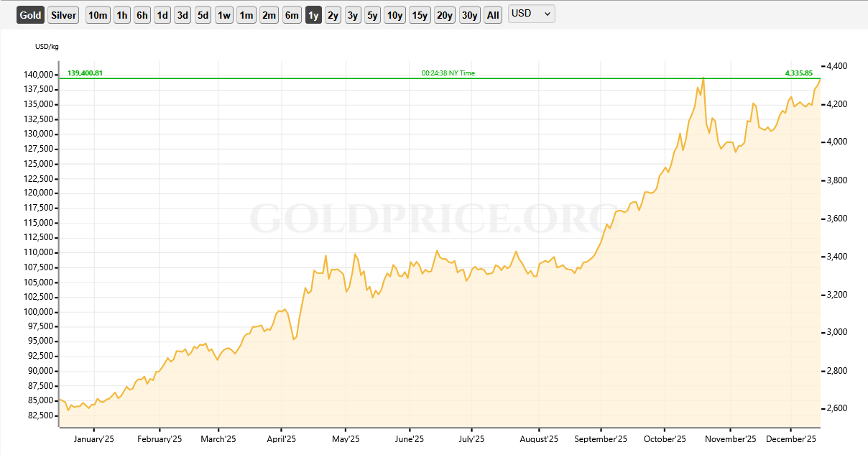This screenshot has width=868, height=455.
Task: Show All available price history
Action: click(493, 15)
